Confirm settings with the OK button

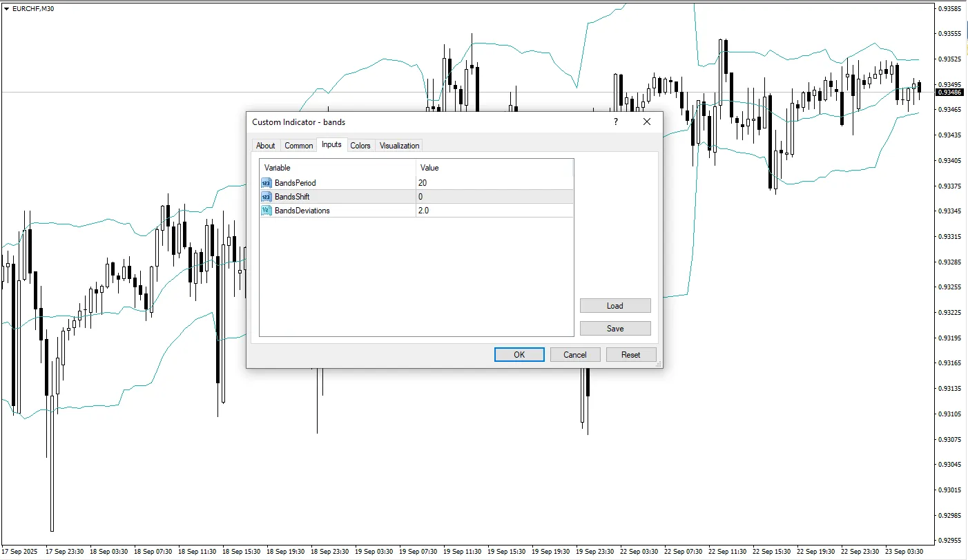coord(519,354)
